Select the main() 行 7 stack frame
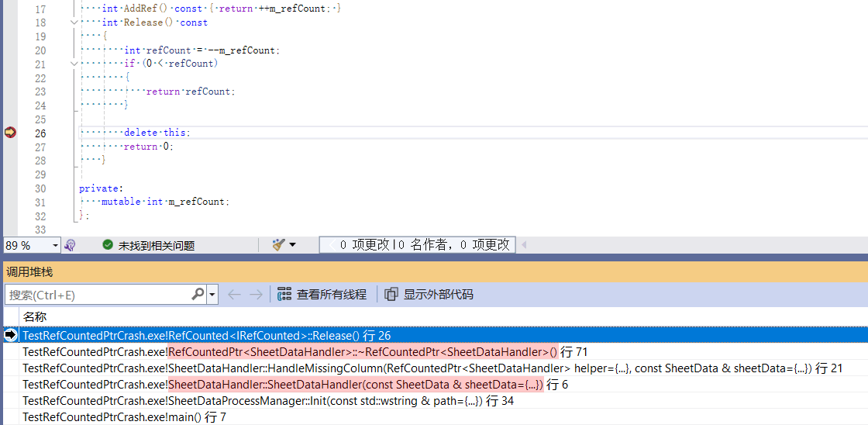Screen dimensions: 868x425 (444, 416)
